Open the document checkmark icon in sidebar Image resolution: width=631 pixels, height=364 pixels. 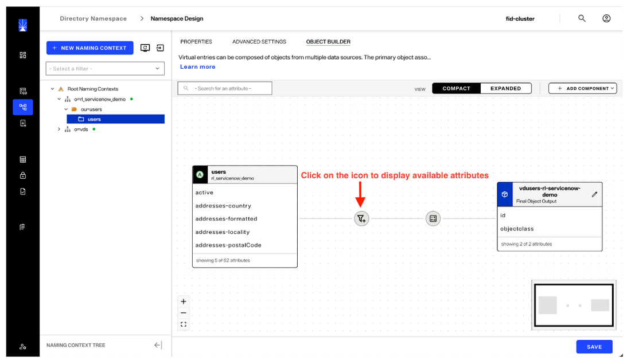click(x=23, y=191)
